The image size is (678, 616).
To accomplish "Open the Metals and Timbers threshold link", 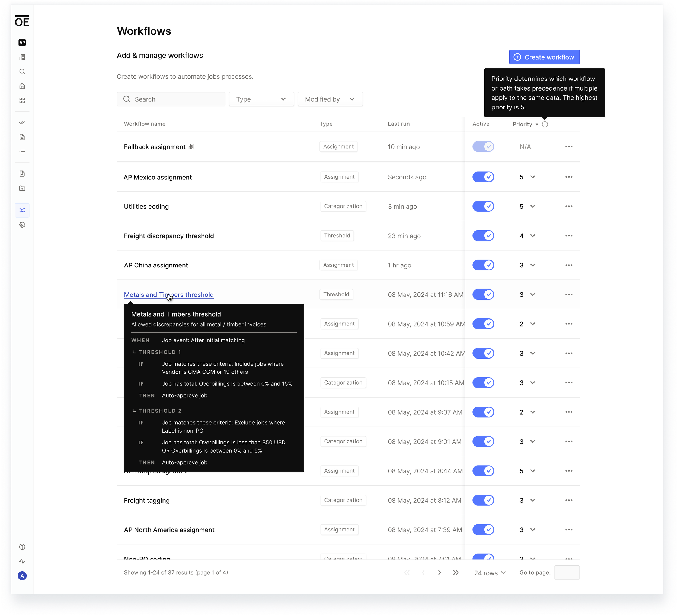I will [168, 295].
